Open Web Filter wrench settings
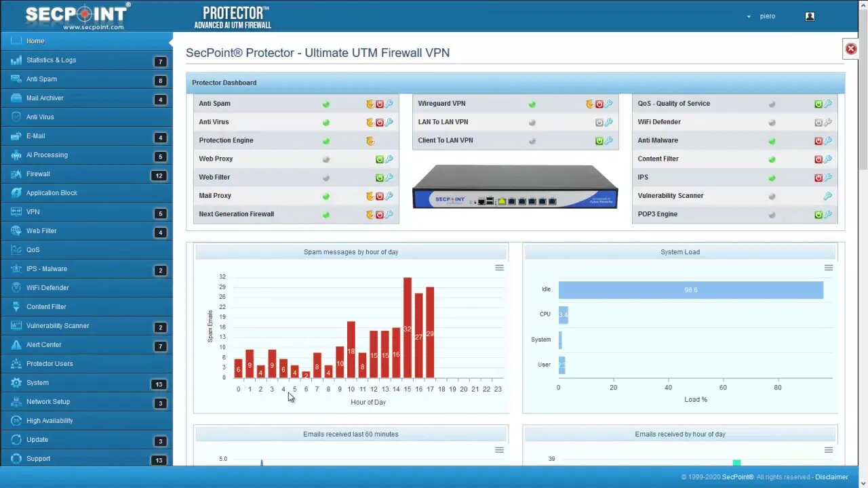868x488 pixels. [x=389, y=177]
